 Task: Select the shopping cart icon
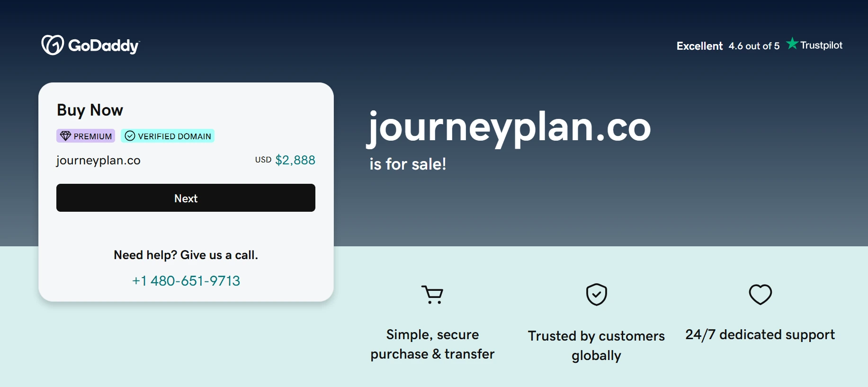pyautogui.click(x=432, y=294)
